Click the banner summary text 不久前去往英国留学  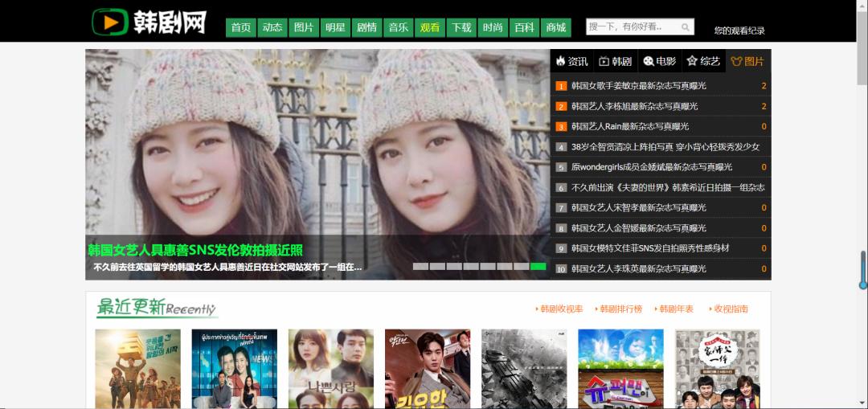tap(227, 268)
